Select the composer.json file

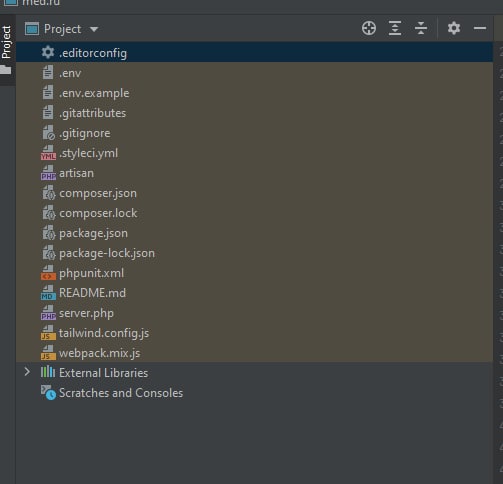(254, 193)
